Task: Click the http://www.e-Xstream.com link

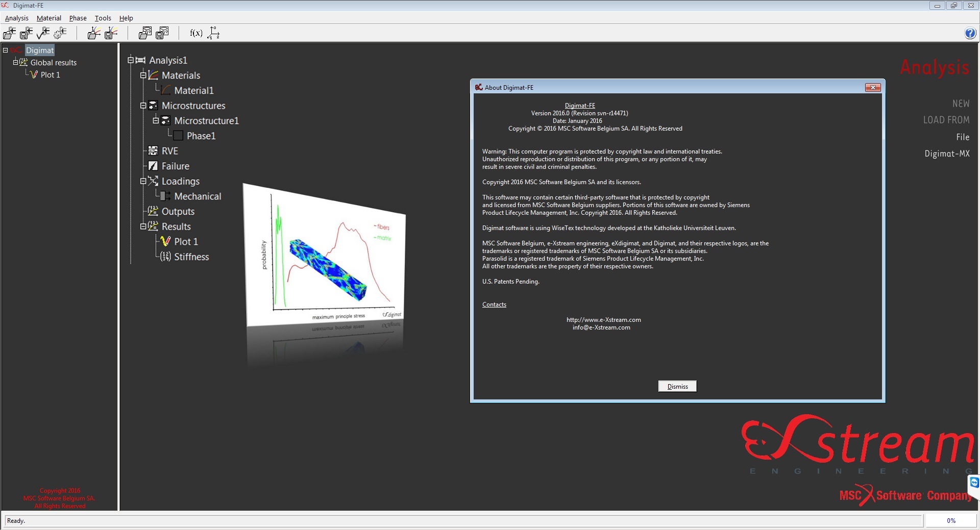Action: 603,320
